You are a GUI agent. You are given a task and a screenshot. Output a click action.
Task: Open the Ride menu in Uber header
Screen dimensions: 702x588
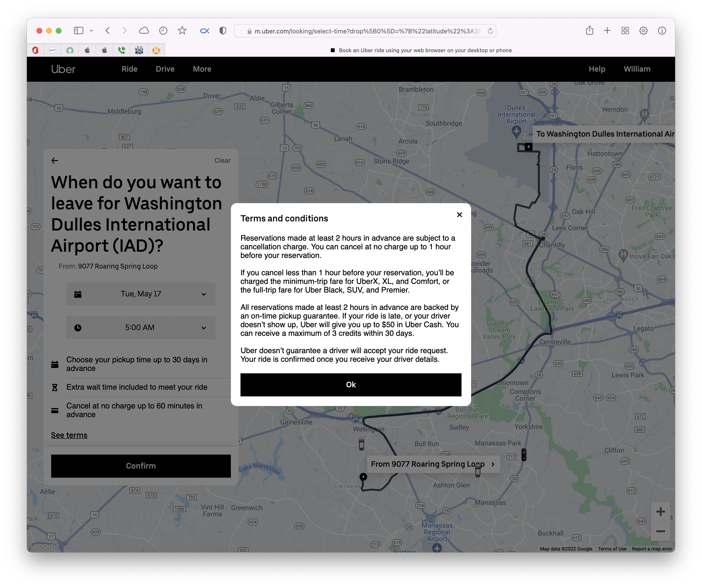pyautogui.click(x=129, y=69)
